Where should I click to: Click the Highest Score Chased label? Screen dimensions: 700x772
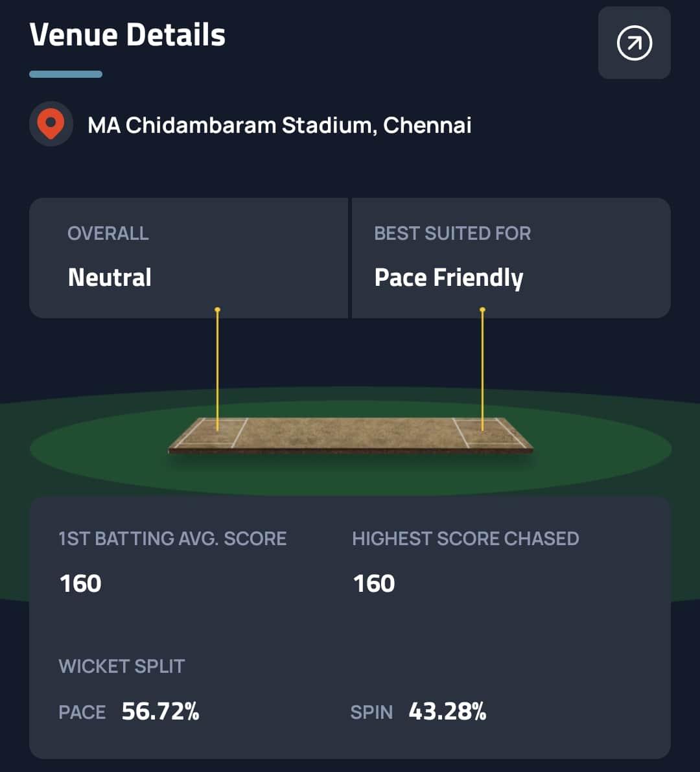pyautogui.click(x=465, y=539)
